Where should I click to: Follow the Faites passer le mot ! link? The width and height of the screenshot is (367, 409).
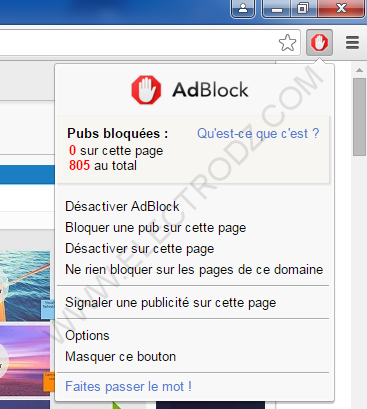128,387
